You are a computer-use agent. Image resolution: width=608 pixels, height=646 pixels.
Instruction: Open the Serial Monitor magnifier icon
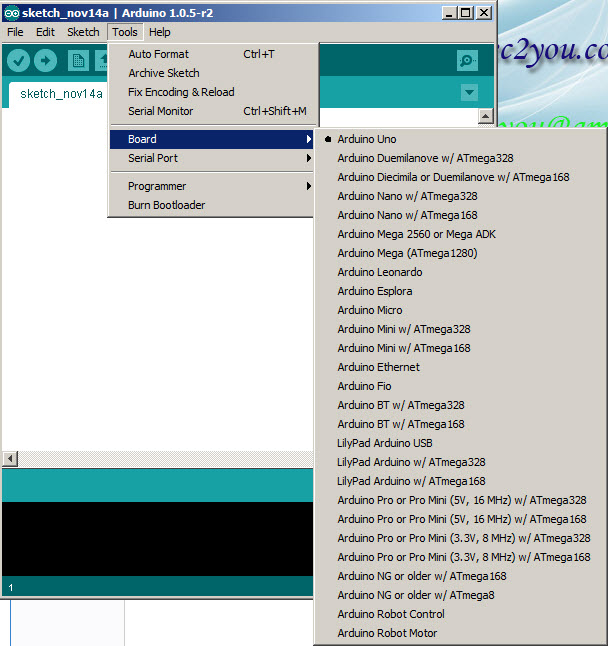point(467,61)
